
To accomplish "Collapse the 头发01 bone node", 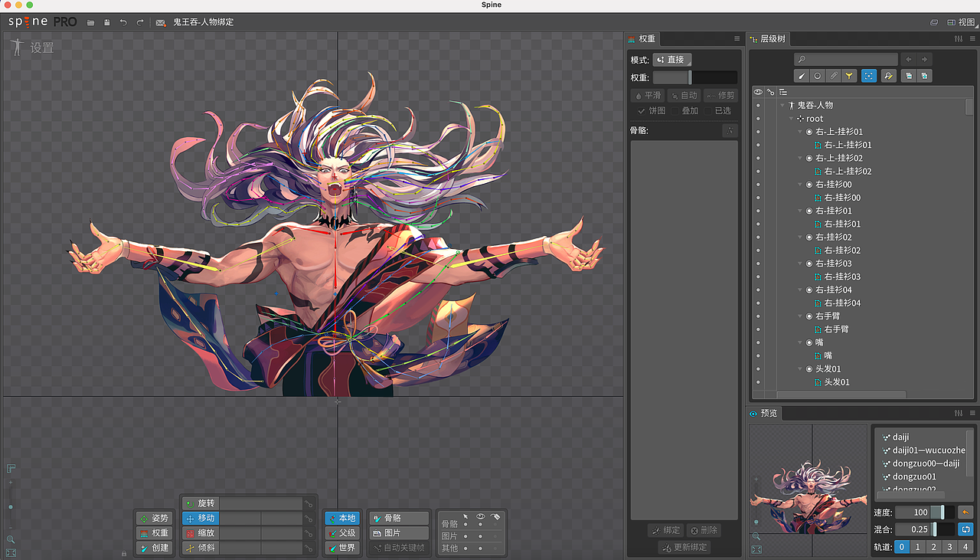I will [800, 368].
